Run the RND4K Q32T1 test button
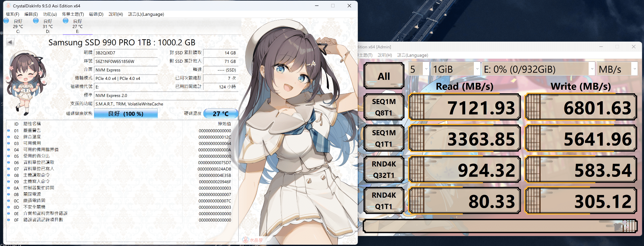The width and height of the screenshot is (644, 246). (x=384, y=169)
